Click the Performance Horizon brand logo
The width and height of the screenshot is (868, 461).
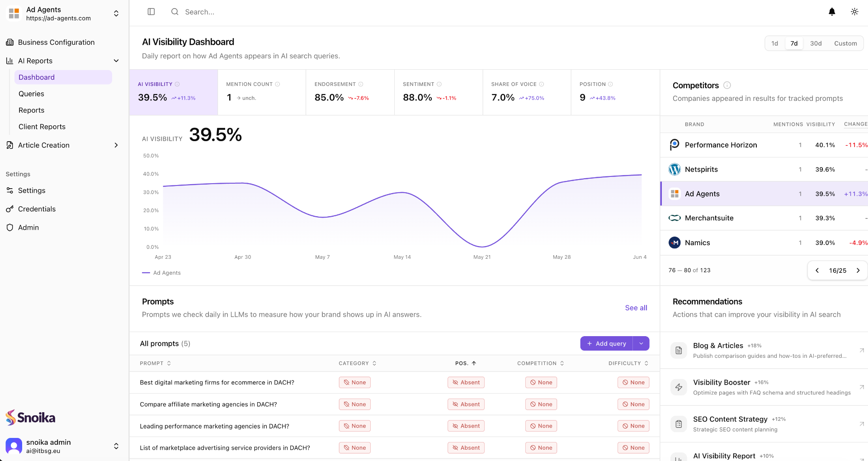point(675,145)
